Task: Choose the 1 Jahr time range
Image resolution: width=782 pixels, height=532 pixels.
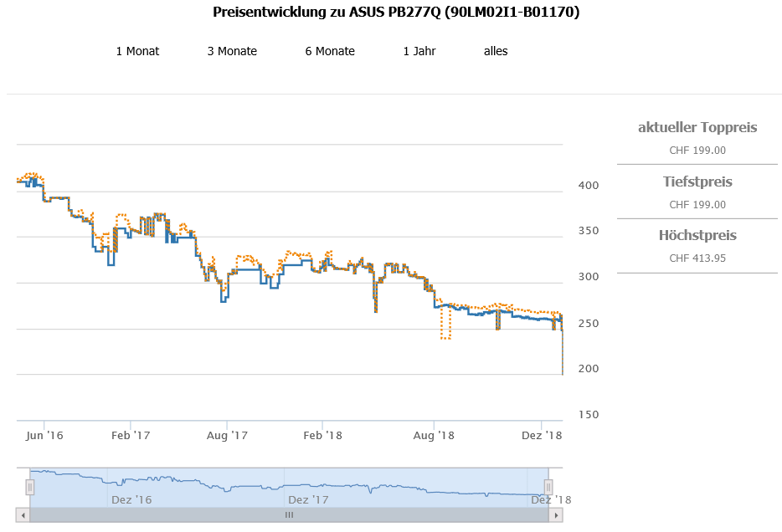Action: [419, 51]
